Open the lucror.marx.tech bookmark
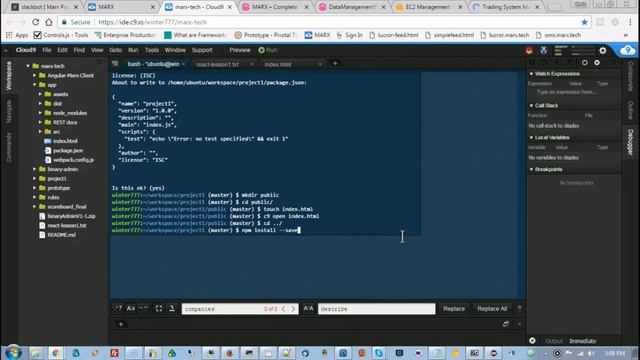Screen dimensions: 640x360 point(504,35)
